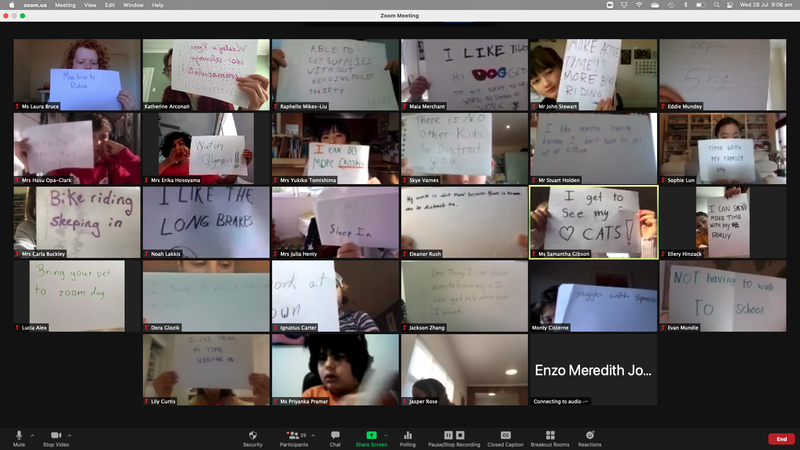Open Polling from the toolbar
The width and height of the screenshot is (800, 450).
coord(408,435)
